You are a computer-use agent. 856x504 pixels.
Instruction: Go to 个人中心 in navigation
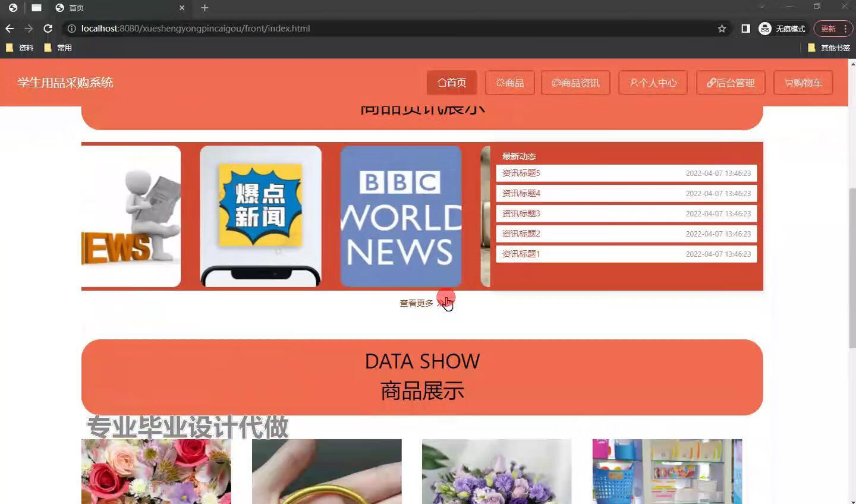(653, 83)
